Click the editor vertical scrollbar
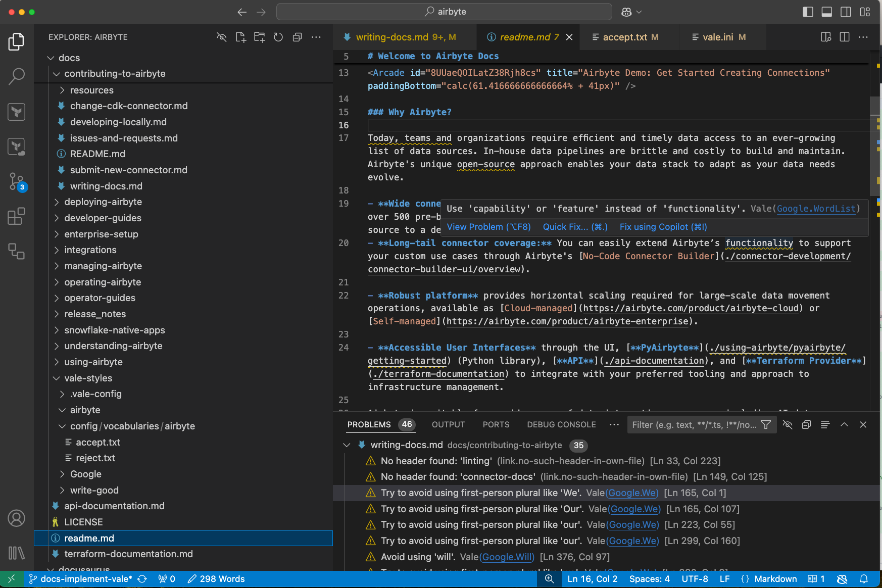 [x=875, y=146]
